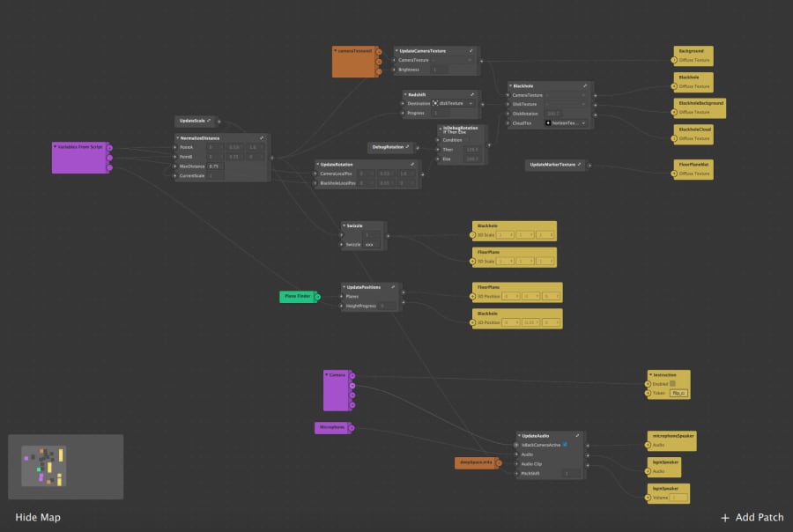Open the NormalizeDistance patch edit icon
The height and width of the screenshot is (532, 793).
coord(261,138)
